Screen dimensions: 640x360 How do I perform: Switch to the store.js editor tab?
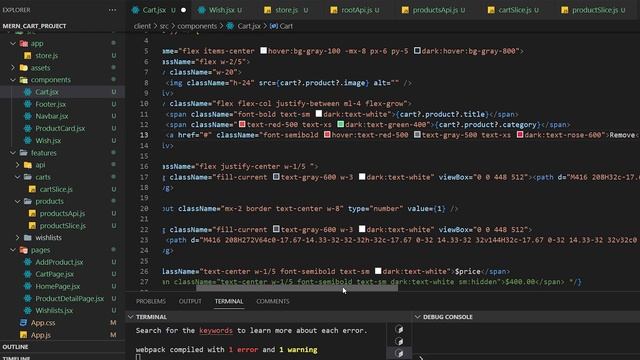[x=287, y=10]
